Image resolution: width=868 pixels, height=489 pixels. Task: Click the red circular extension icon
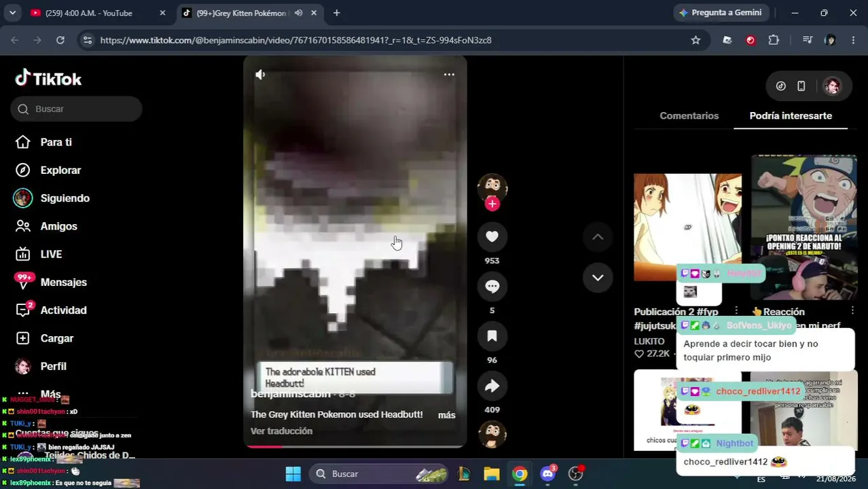point(751,40)
